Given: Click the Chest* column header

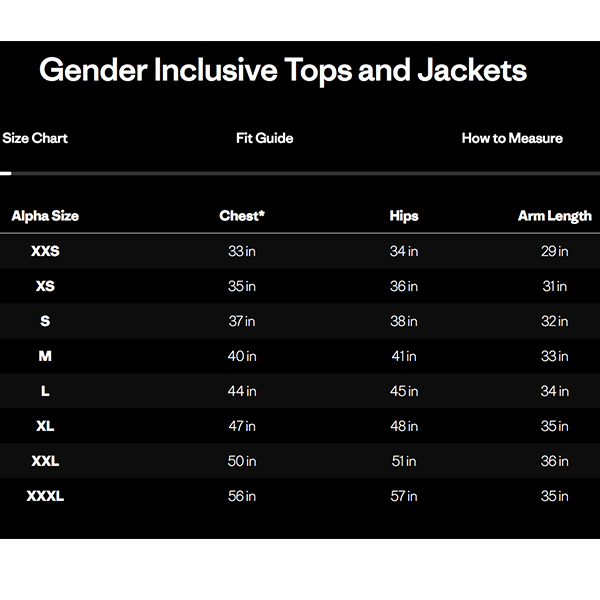Looking at the screenshot, I should pyautogui.click(x=242, y=216).
